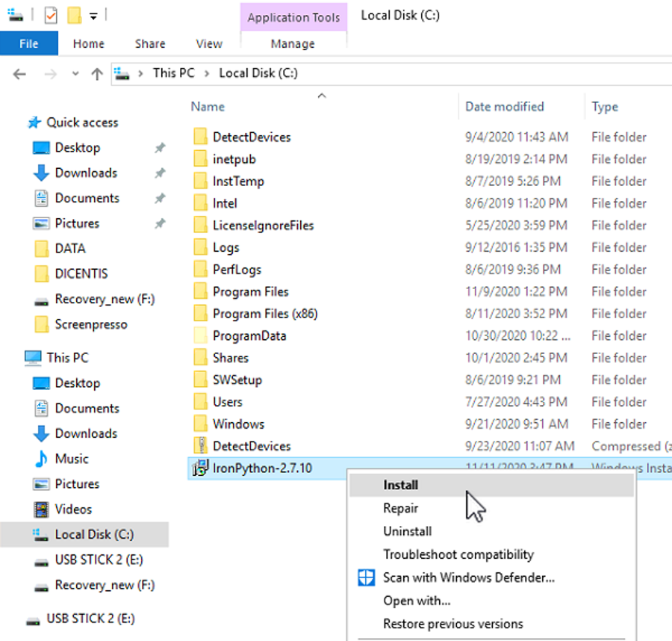Image resolution: width=672 pixels, height=641 pixels.
Task: Sort by the Date modified column header
Action: pyautogui.click(x=505, y=106)
